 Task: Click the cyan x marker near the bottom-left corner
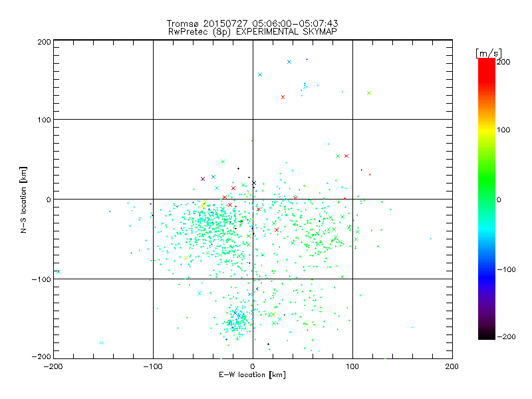tap(101, 342)
